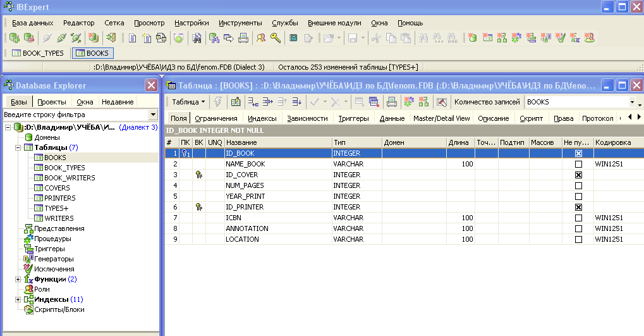Open User Manager via the two-people icon
The height and width of the screenshot is (336, 644).
click(261, 38)
